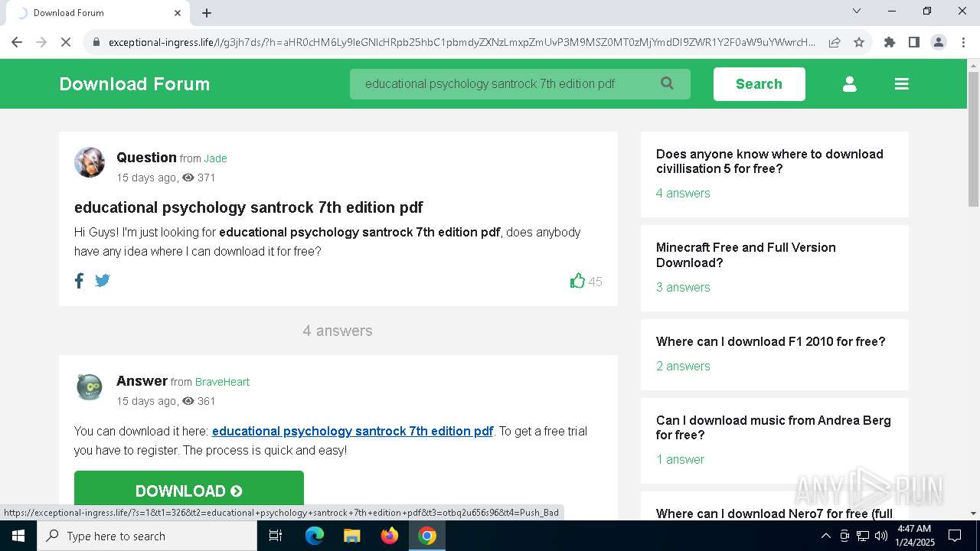Click the '4 answers' count heading
The height and width of the screenshot is (551, 980).
pos(338,331)
